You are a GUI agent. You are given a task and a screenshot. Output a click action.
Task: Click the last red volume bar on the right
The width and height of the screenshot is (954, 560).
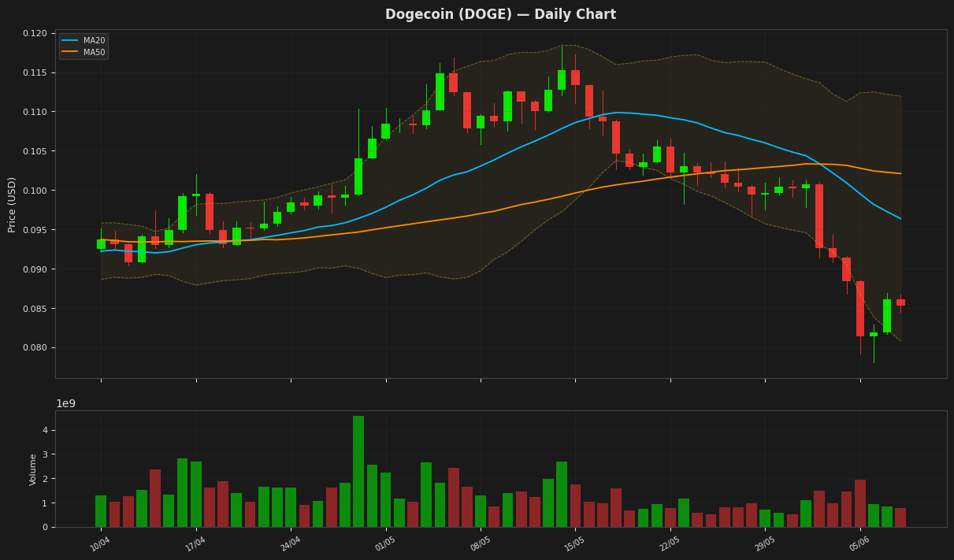(x=900, y=517)
